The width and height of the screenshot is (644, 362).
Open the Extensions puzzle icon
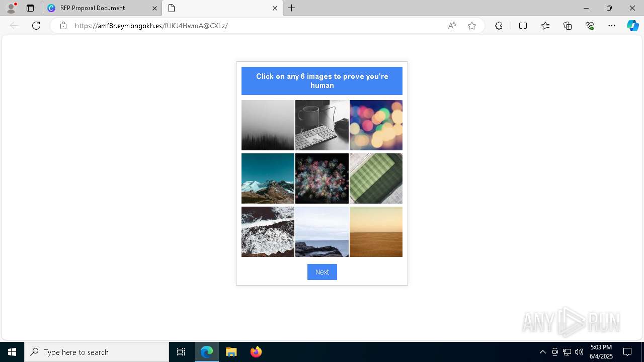tap(499, 26)
